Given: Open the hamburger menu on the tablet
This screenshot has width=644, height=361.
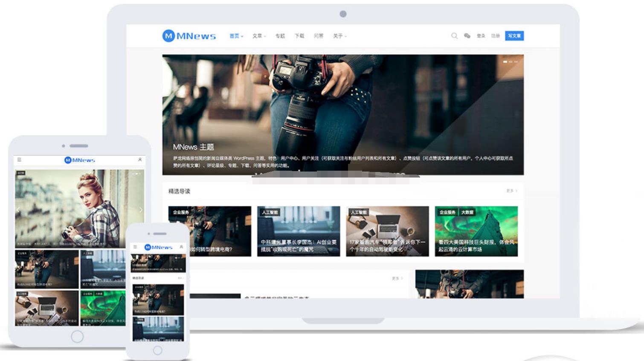Looking at the screenshot, I should pos(19,160).
